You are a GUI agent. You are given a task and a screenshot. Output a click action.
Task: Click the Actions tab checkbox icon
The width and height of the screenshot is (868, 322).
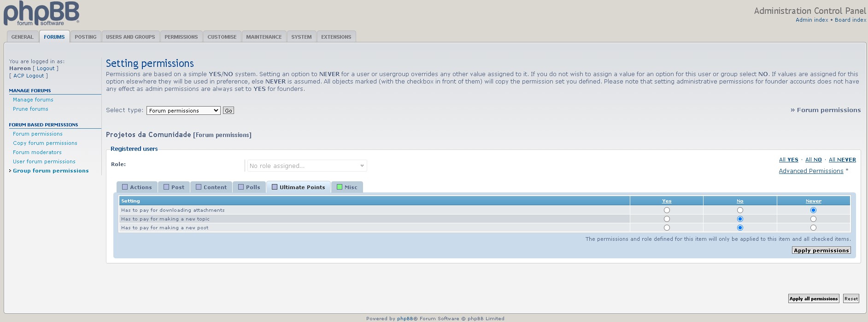[125, 187]
